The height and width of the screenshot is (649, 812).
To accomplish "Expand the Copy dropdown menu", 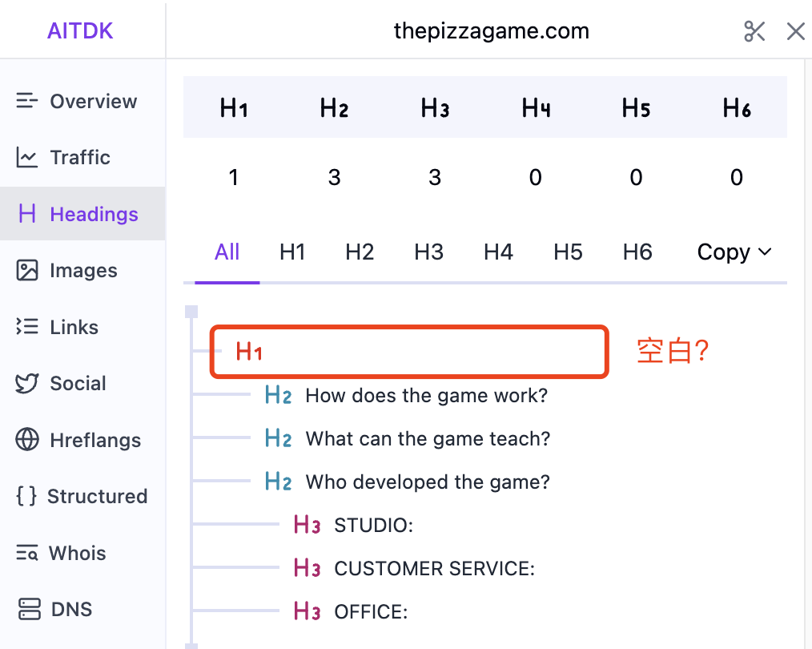I will tap(734, 252).
